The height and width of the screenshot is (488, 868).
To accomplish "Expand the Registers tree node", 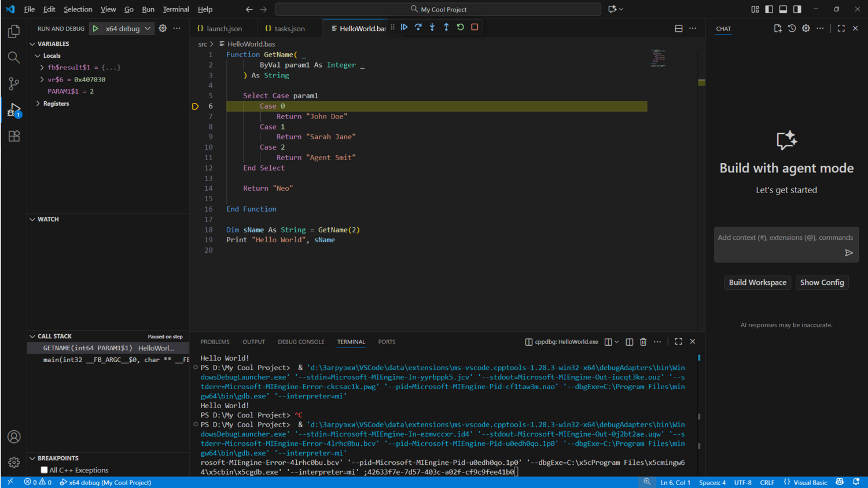I will [x=38, y=103].
